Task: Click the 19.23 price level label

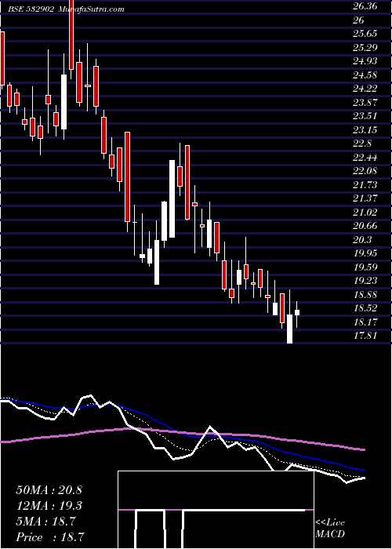Action: [365, 281]
